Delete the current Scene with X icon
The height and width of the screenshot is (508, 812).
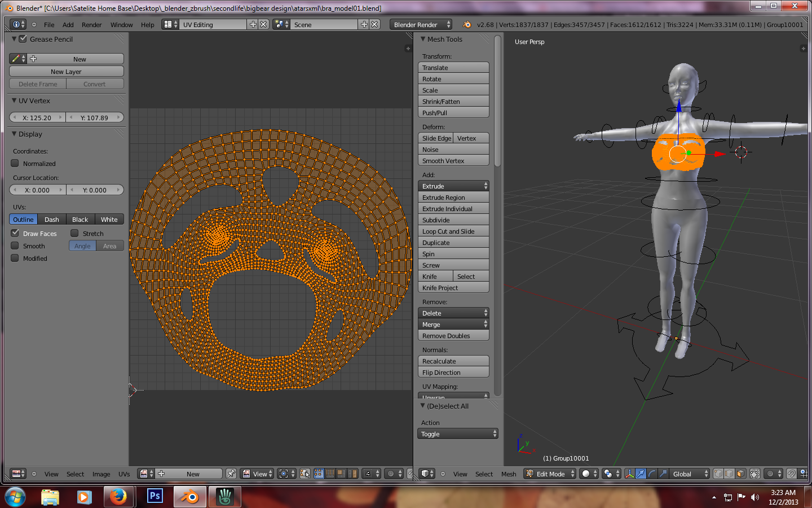(375, 24)
